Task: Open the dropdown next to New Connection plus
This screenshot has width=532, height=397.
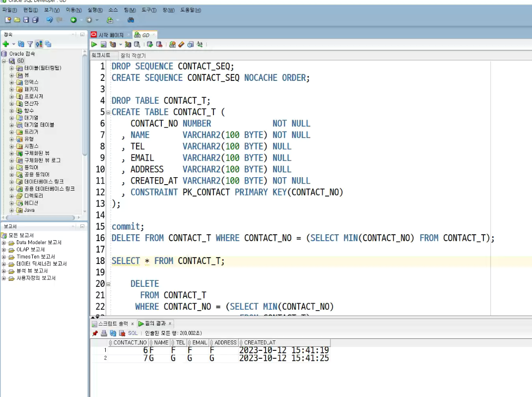Action: [13, 44]
